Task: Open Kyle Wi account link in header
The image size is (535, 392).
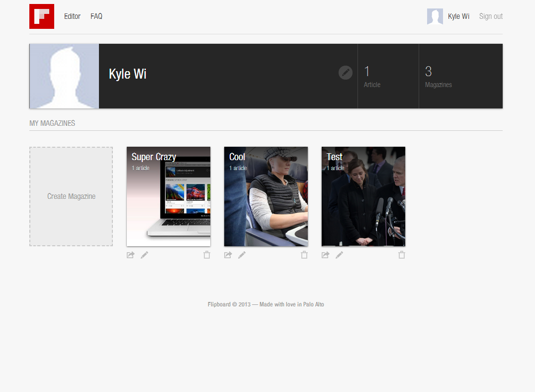Action: [x=458, y=16]
